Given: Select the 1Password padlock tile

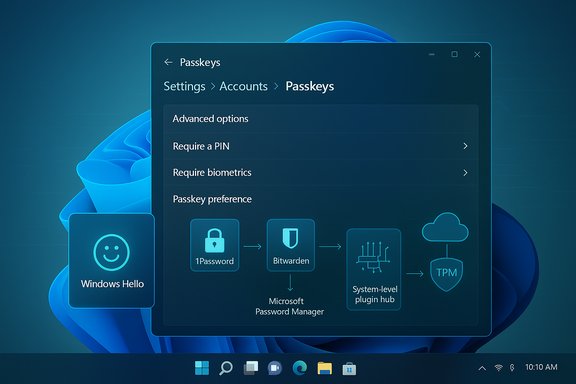Looking at the screenshot, I should [x=215, y=245].
